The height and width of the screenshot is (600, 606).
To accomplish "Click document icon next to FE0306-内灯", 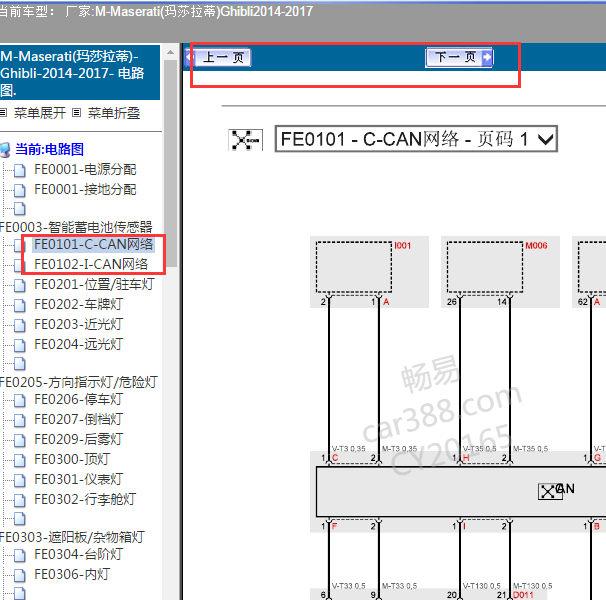I will [20, 575].
